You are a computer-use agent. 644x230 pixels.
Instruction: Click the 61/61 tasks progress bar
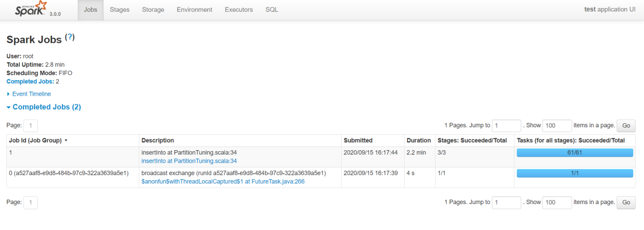pyautogui.click(x=574, y=153)
